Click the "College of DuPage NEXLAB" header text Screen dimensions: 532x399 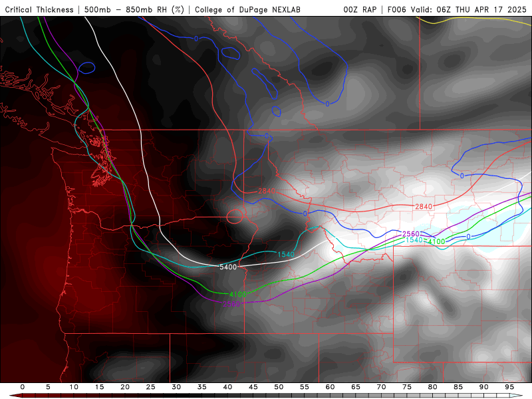pos(247,10)
